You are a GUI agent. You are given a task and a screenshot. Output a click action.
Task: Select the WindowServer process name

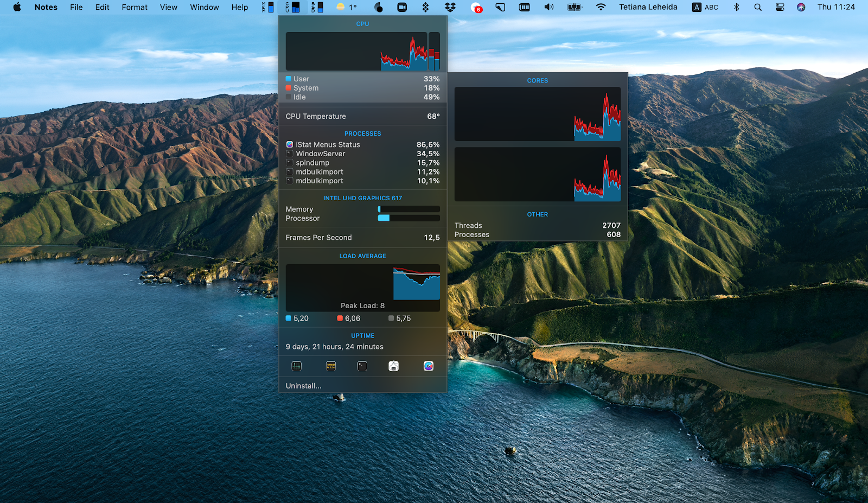click(x=321, y=154)
